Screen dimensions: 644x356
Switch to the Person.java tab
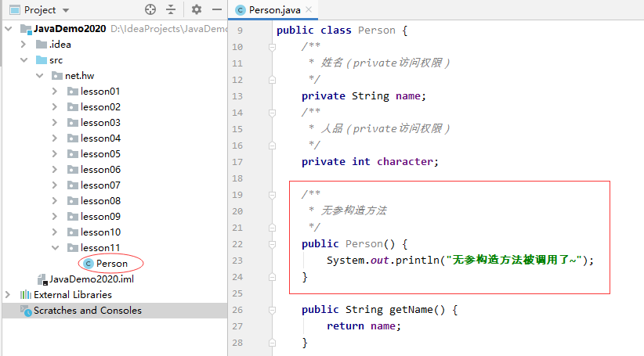coord(274,10)
